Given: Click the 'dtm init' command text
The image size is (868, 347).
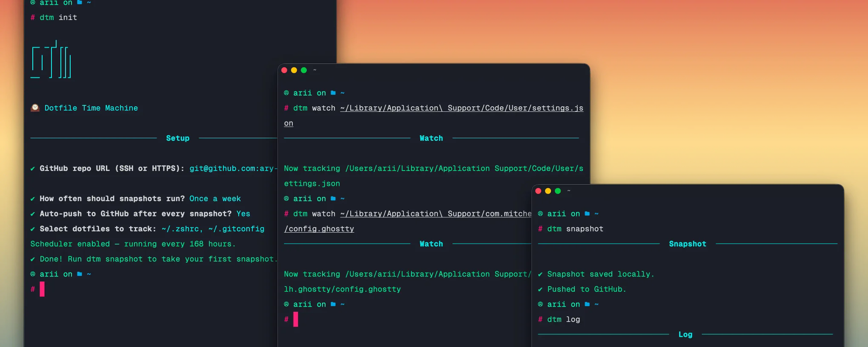Looking at the screenshot, I should click(58, 17).
